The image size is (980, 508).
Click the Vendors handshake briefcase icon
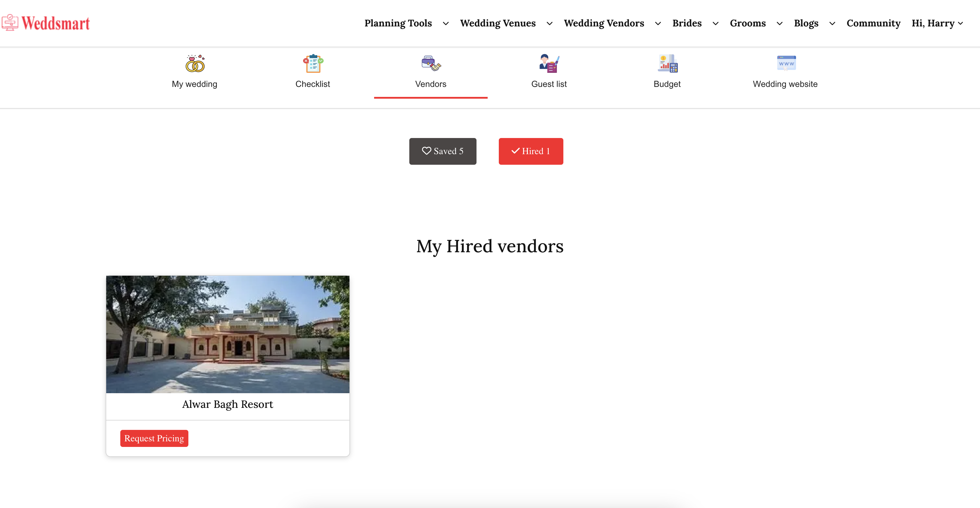[x=431, y=64]
